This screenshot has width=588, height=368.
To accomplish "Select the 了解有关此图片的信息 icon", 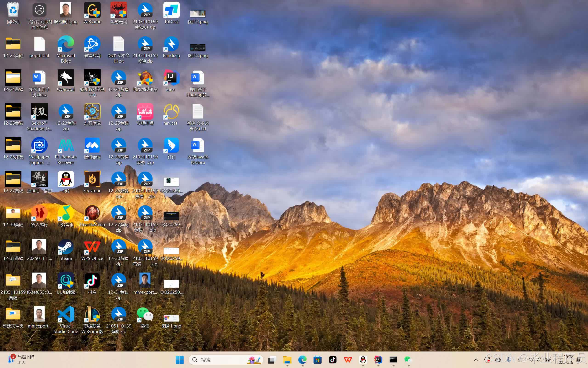I will [x=39, y=16].
